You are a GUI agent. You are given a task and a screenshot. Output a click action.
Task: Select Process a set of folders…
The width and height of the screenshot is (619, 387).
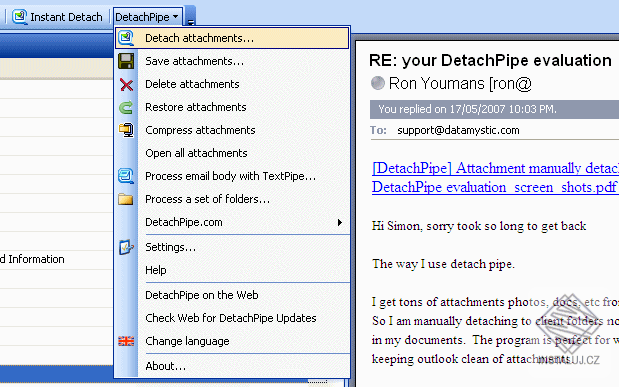click(232, 199)
